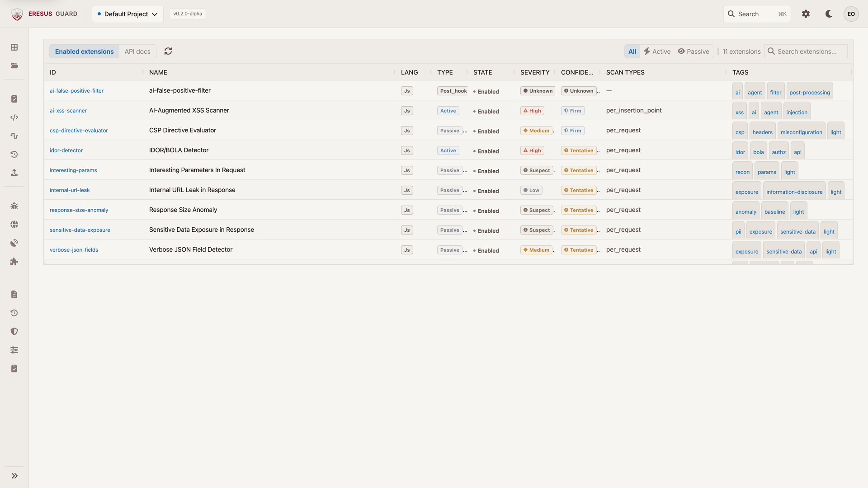Open response-size-anomaly extension link
868x488 pixels.
point(79,210)
